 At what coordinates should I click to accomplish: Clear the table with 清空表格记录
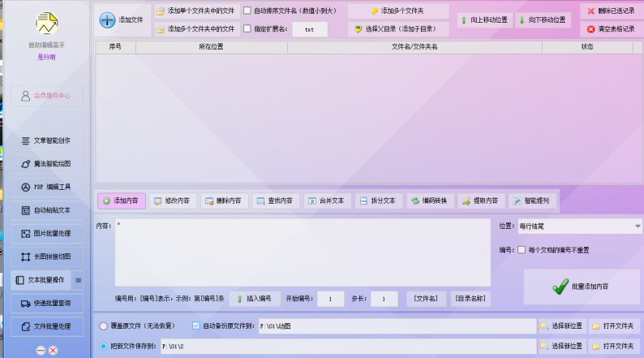[x=612, y=28]
